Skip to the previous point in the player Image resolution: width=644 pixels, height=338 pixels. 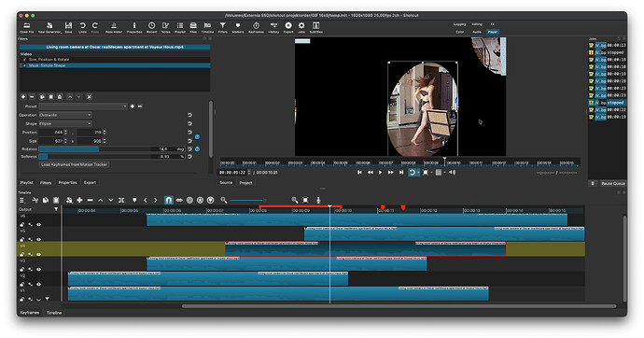(x=359, y=173)
